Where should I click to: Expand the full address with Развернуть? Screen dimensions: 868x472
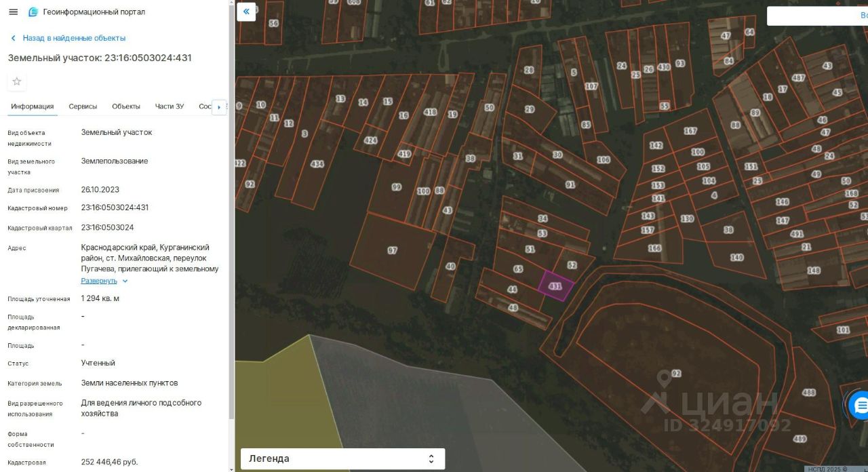[99, 281]
